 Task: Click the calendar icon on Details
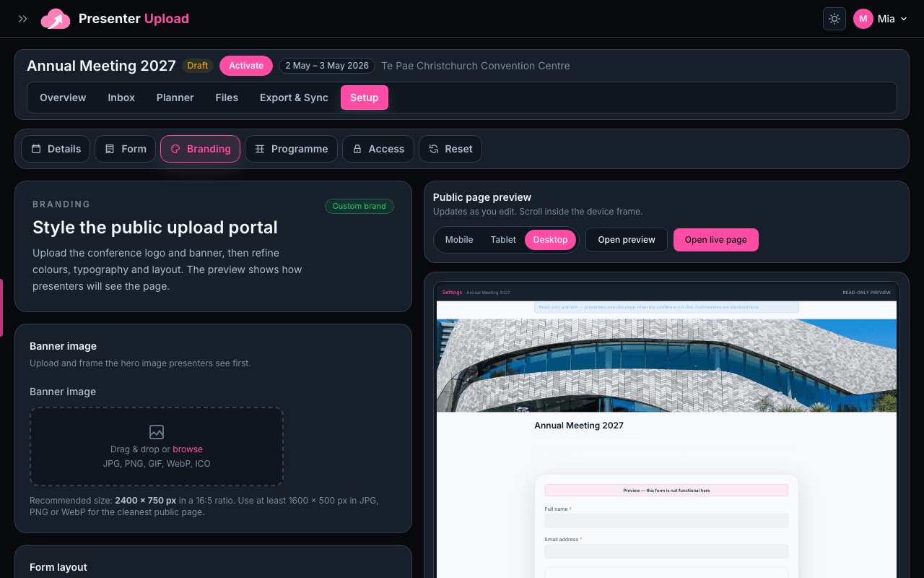[x=36, y=149]
